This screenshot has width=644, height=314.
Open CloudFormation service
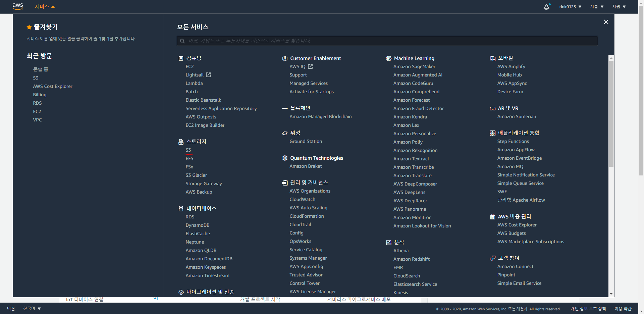click(x=307, y=216)
